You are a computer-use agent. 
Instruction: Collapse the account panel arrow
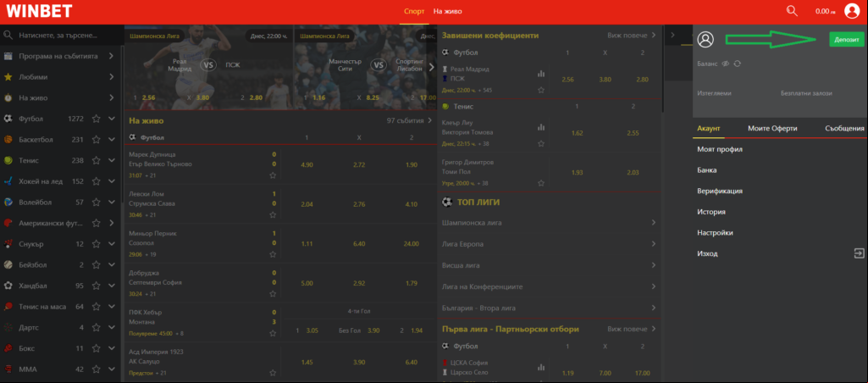(x=672, y=35)
